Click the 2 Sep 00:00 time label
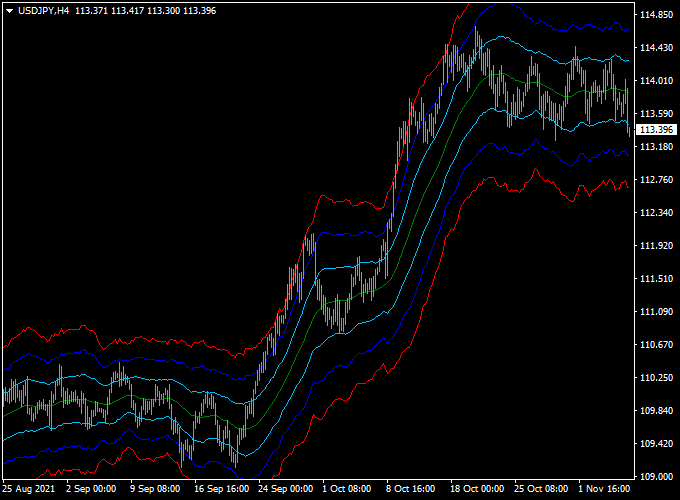The height and width of the screenshot is (500, 680). (x=91, y=489)
